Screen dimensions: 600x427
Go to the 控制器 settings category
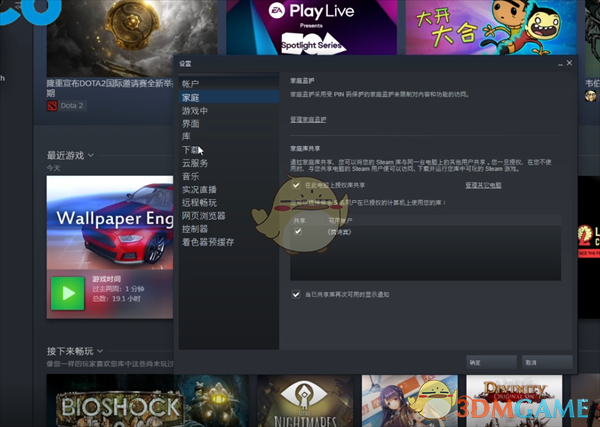click(x=229, y=229)
